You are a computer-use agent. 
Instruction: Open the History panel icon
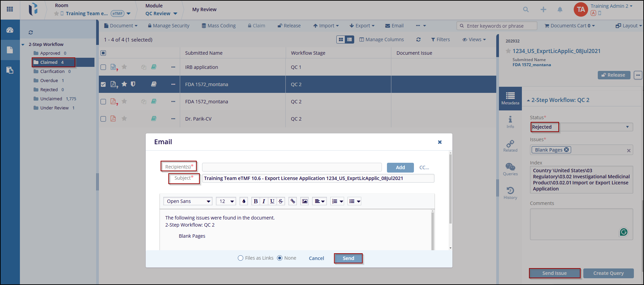point(510,193)
